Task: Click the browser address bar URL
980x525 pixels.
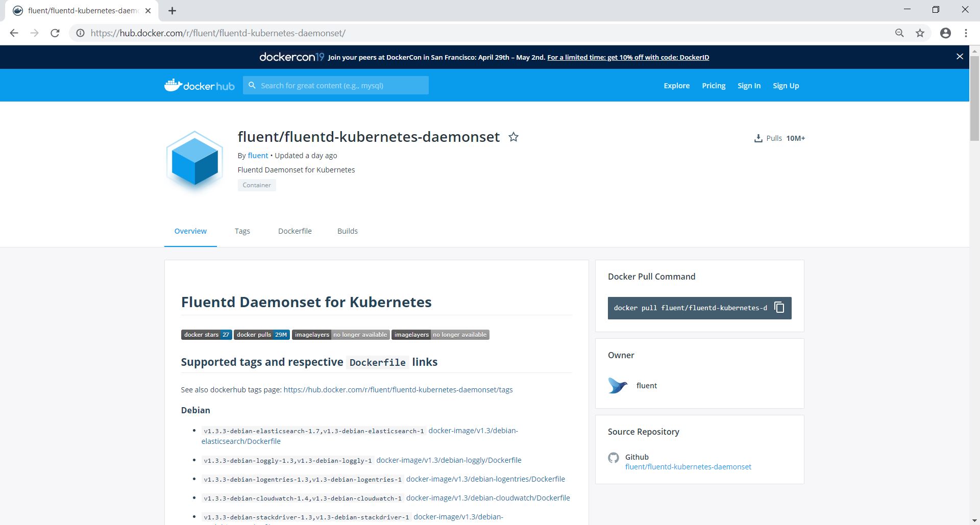Action: 218,33
